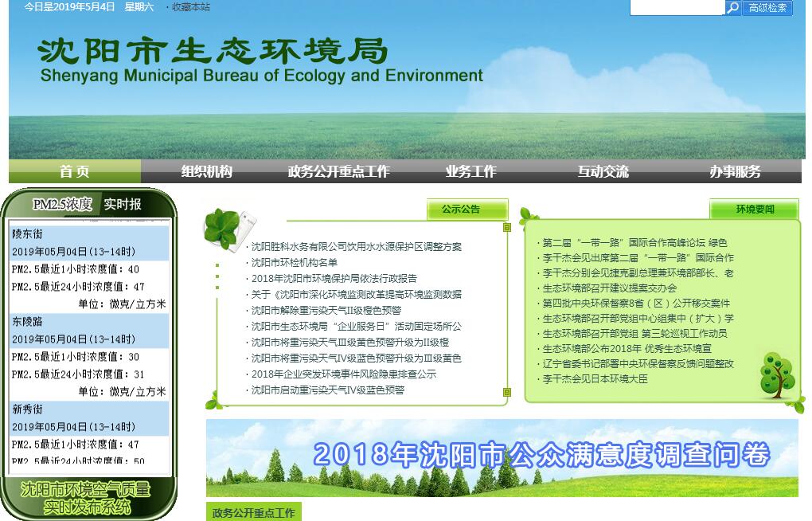The height and width of the screenshot is (521, 812).
Task: Click the top square icon on 公示公告 panel
Action: (x=507, y=228)
